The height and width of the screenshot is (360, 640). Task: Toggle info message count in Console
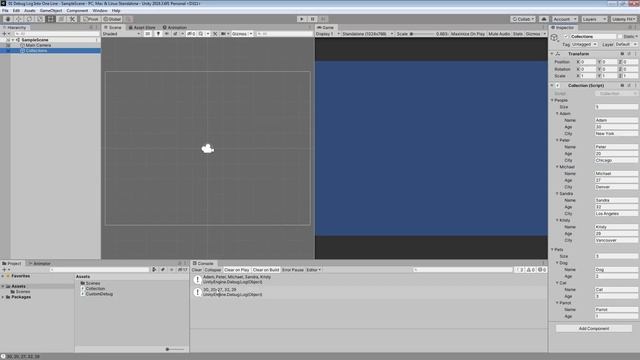[x=520, y=270]
